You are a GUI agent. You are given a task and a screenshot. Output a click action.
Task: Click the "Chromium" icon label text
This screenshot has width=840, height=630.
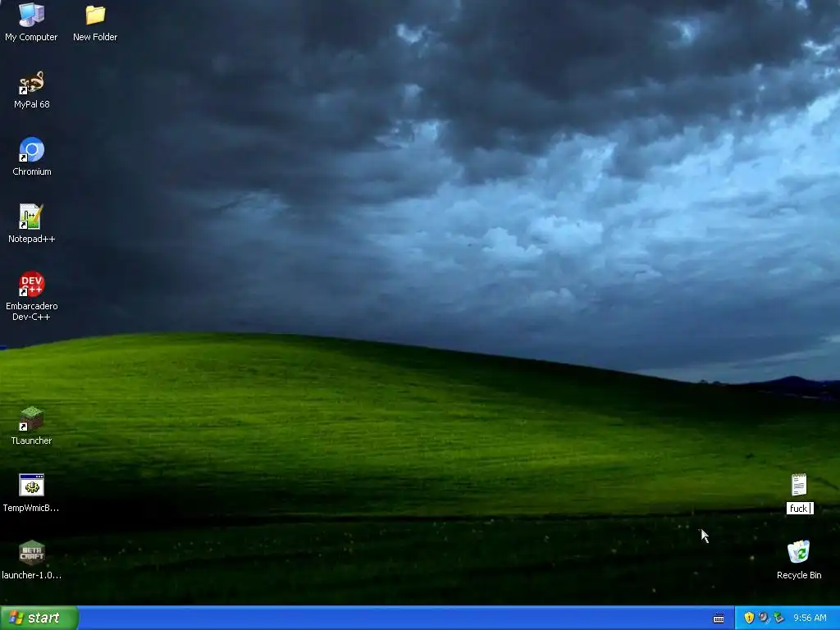coord(32,171)
